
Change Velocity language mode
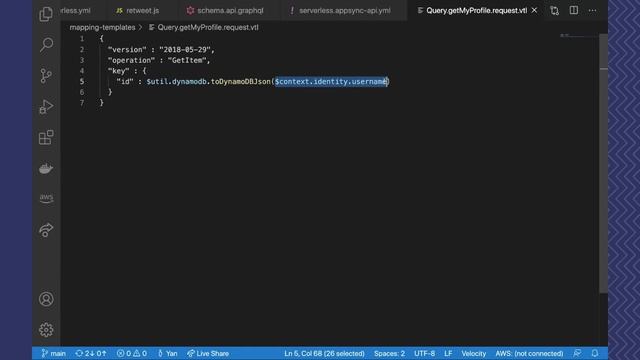(x=474, y=353)
